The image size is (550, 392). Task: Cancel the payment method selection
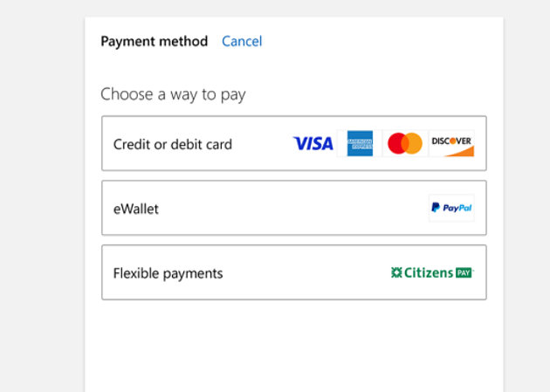242,41
